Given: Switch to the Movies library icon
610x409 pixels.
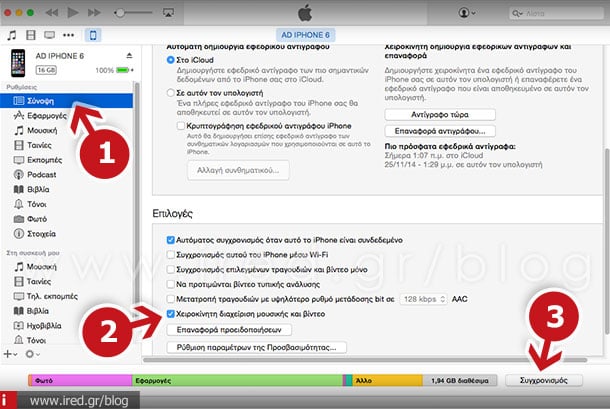Looking at the screenshot, I should 31,35.
